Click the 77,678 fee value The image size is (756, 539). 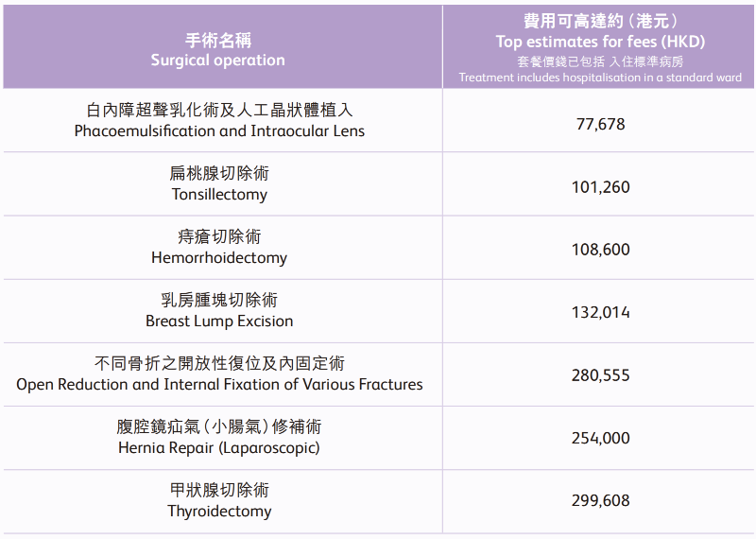pyautogui.click(x=600, y=124)
